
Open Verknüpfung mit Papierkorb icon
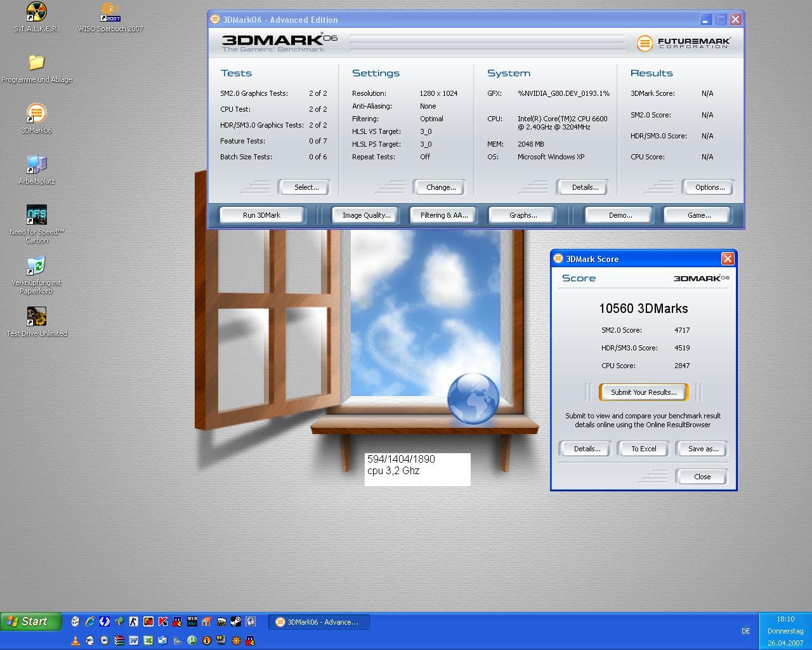coord(36,274)
